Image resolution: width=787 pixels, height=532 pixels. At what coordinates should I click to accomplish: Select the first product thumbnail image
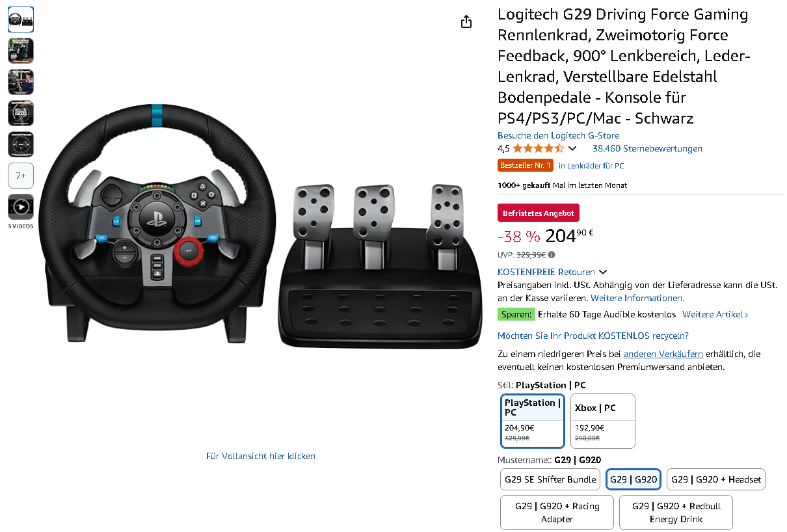(21, 20)
